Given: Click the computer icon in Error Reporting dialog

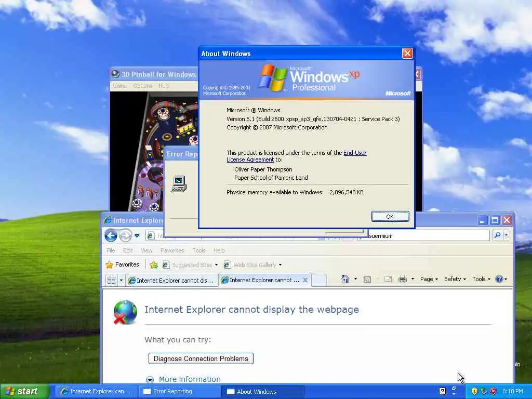Looking at the screenshot, I should tap(179, 184).
